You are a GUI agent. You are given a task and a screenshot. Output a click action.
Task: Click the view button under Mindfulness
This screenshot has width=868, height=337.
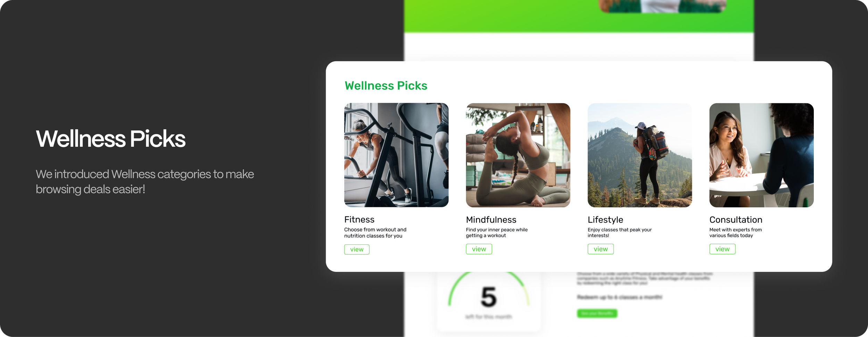coord(479,249)
